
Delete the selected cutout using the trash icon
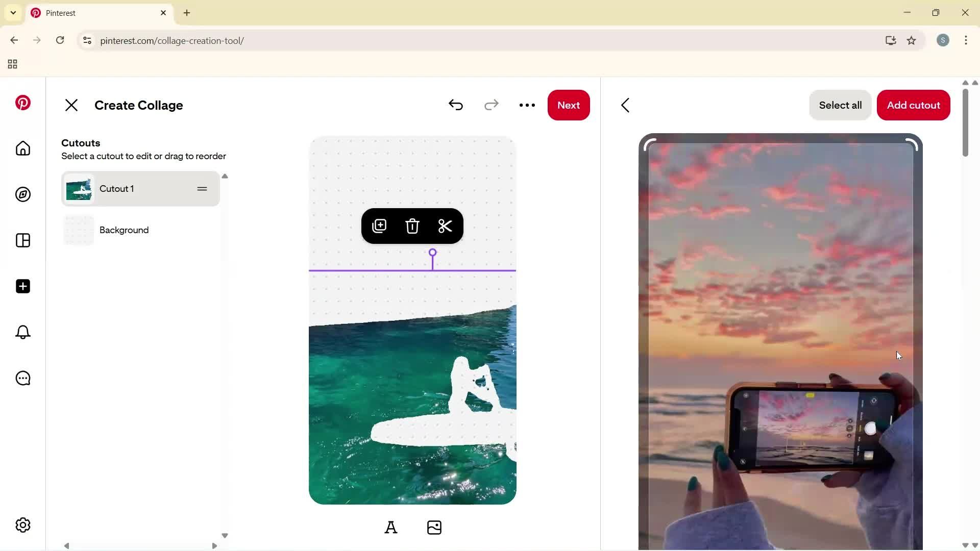point(412,226)
